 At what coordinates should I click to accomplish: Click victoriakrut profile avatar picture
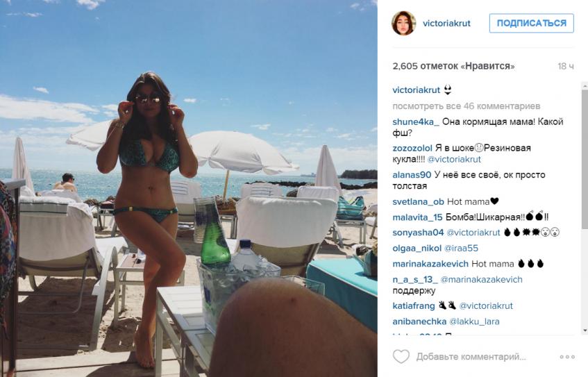(404, 23)
